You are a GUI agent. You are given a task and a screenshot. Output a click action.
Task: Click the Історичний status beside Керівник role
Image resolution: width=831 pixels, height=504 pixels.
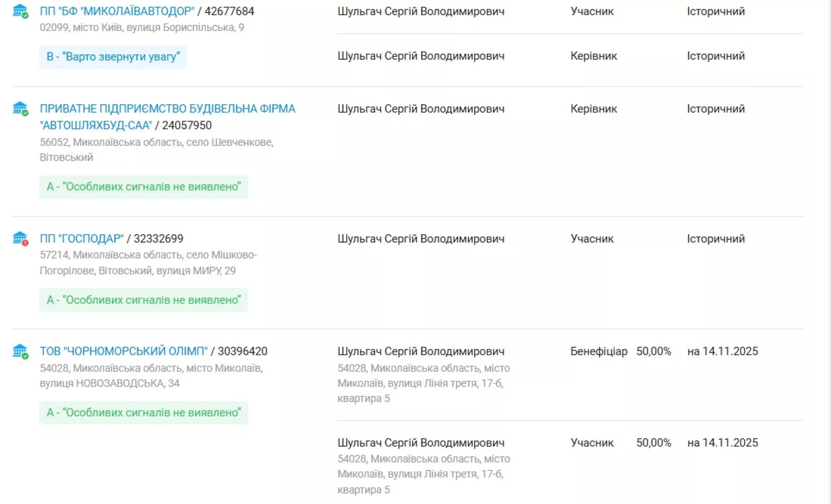point(715,55)
